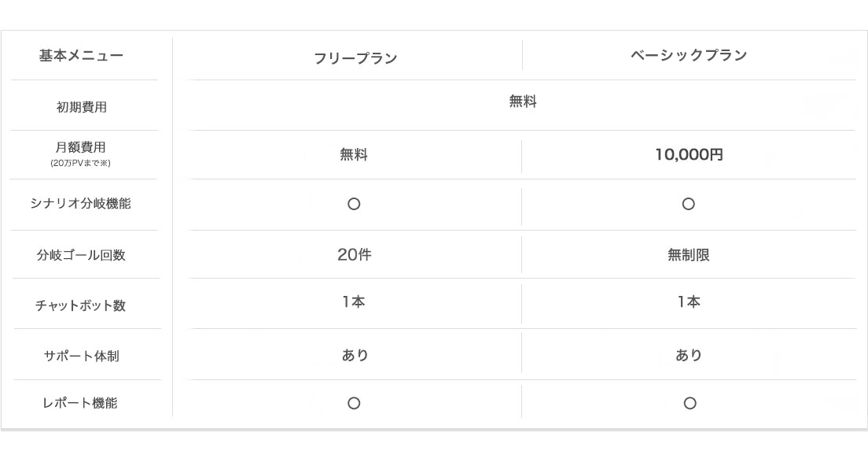Click the ベーシックプラン column header

click(689, 55)
